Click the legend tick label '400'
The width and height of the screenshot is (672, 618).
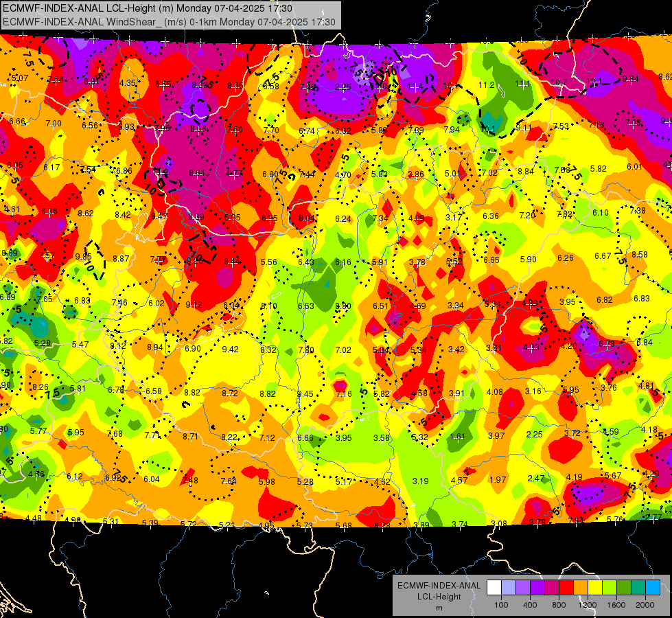530,605
